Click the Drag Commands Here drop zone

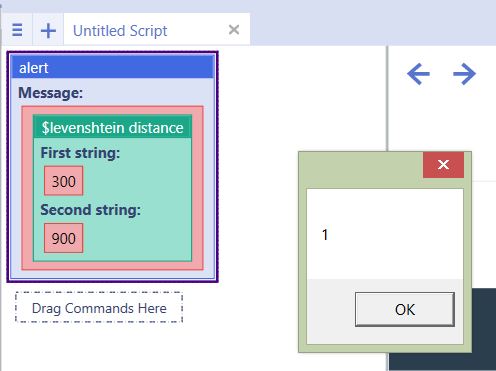coord(99,308)
